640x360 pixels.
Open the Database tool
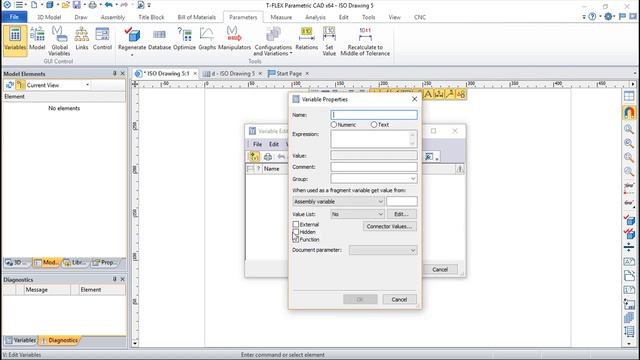coord(159,39)
